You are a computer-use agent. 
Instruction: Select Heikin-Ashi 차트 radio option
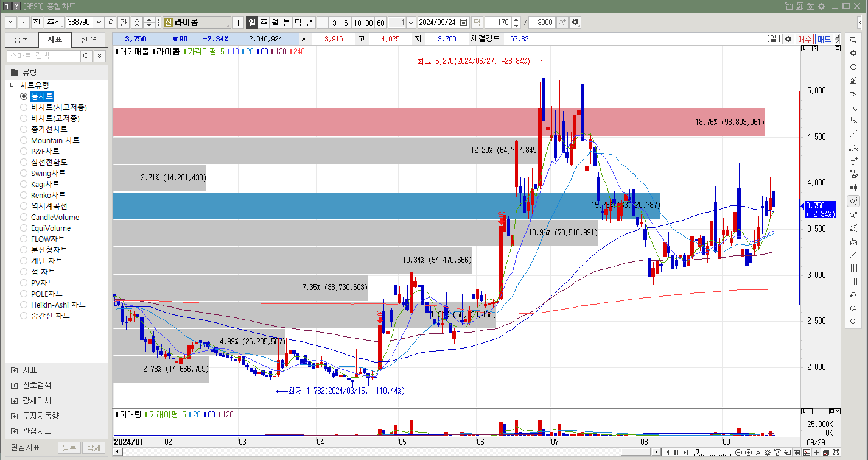point(24,305)
